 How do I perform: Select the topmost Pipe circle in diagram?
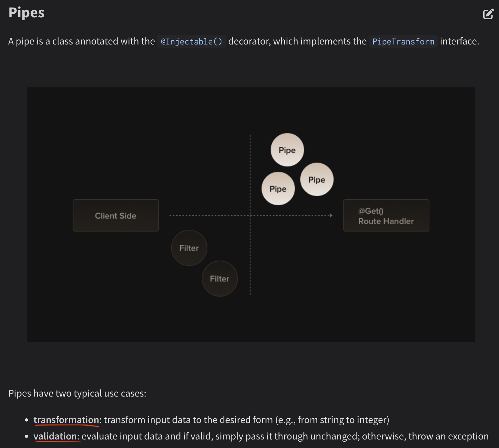287,150
